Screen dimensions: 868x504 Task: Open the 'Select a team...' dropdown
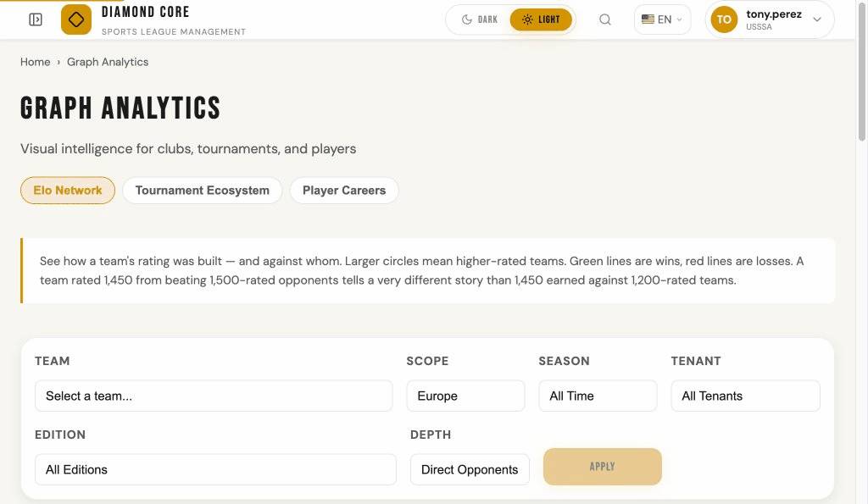pyautogui.click(x=214, y=395)
